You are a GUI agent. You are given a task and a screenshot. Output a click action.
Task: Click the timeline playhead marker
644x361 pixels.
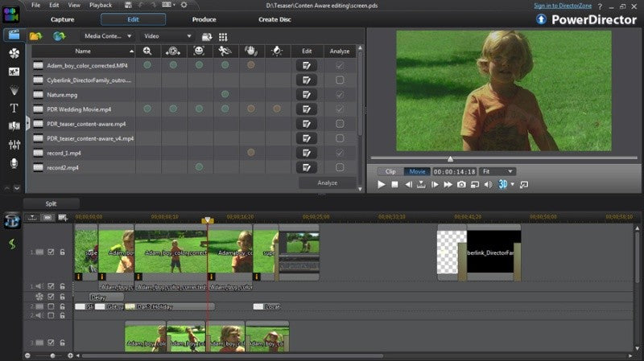(x=208, y=220)
